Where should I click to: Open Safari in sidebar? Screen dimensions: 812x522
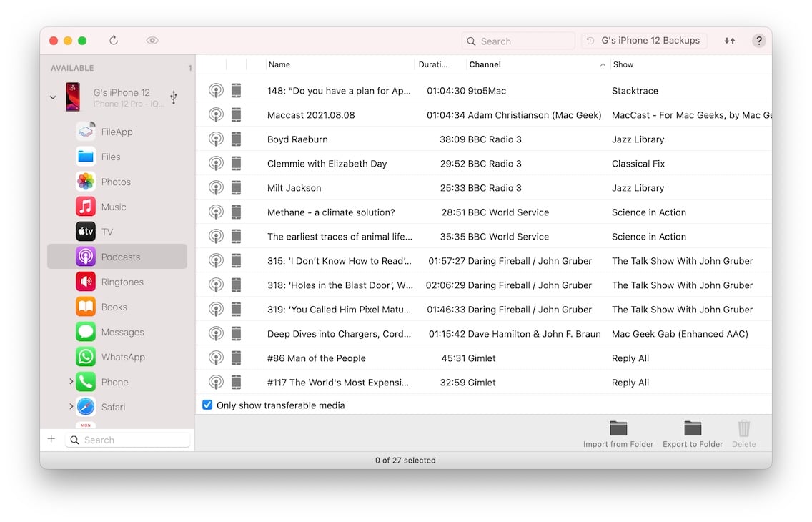117,407
